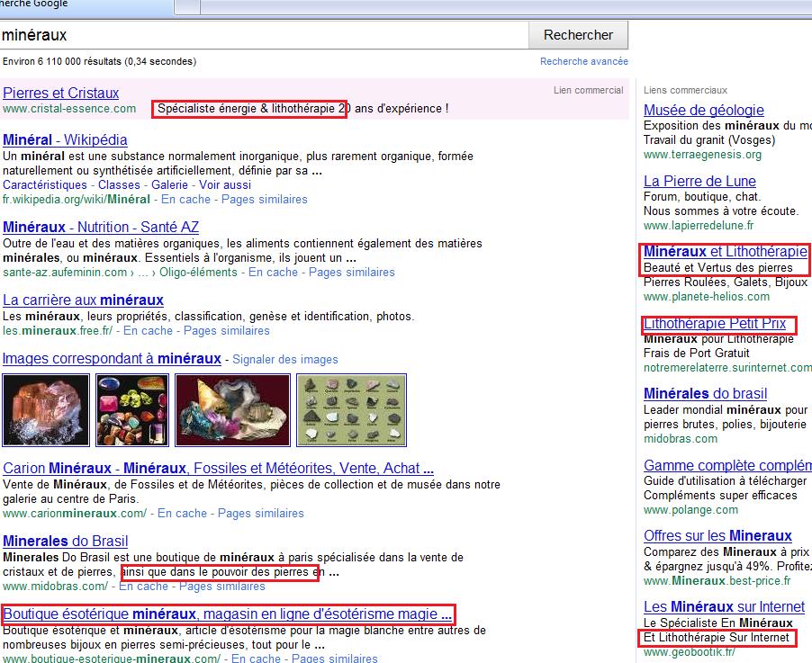Click the "Liens commerciaux" sidebar heading
This screenshot has height=663, width=812.
pyautogui.click(x=686, y=91)
